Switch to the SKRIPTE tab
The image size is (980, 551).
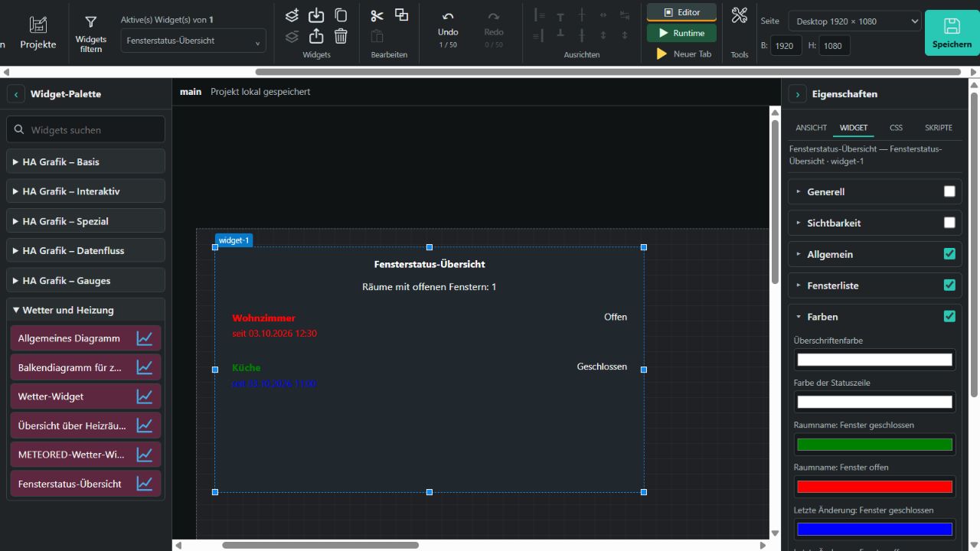[939, 128]
